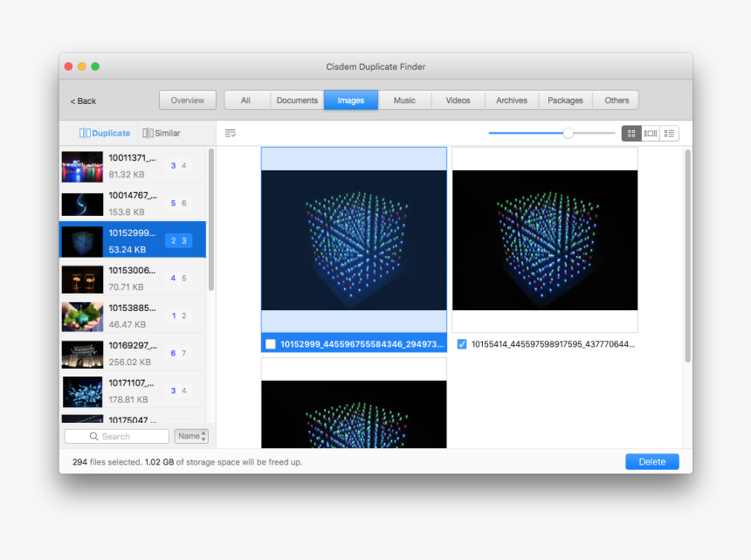Show the Similar images list
The height and width of the screenshot is (560, 751).
coord(162,133)
